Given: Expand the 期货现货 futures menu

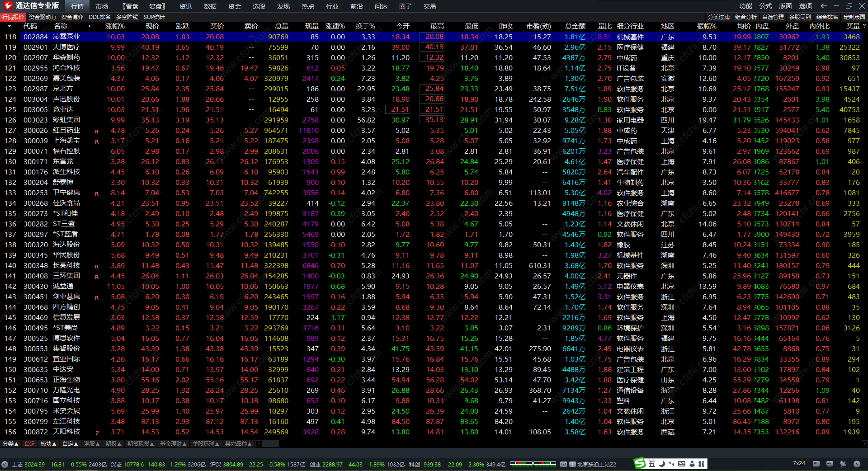Looking at the screenshot, I should pos(141,444).
